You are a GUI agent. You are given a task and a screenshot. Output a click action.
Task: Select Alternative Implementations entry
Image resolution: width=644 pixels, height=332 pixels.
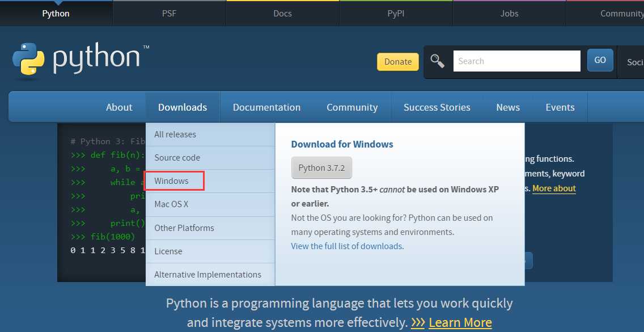[210, 275]
